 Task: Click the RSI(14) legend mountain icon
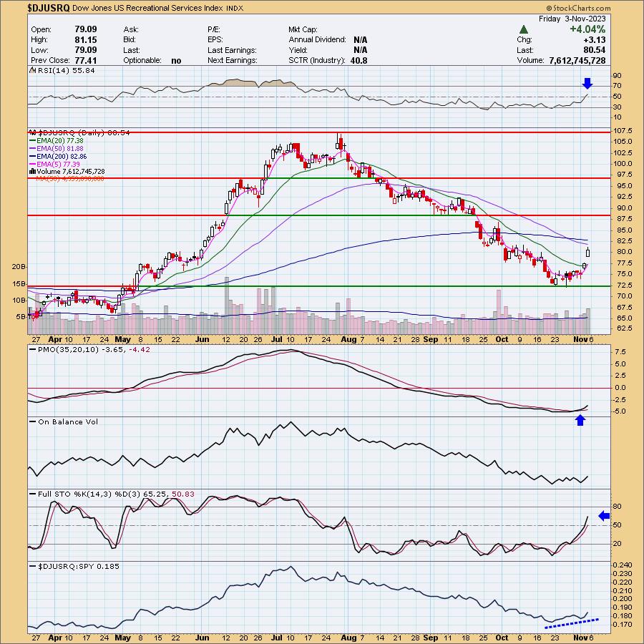(33, 71)
